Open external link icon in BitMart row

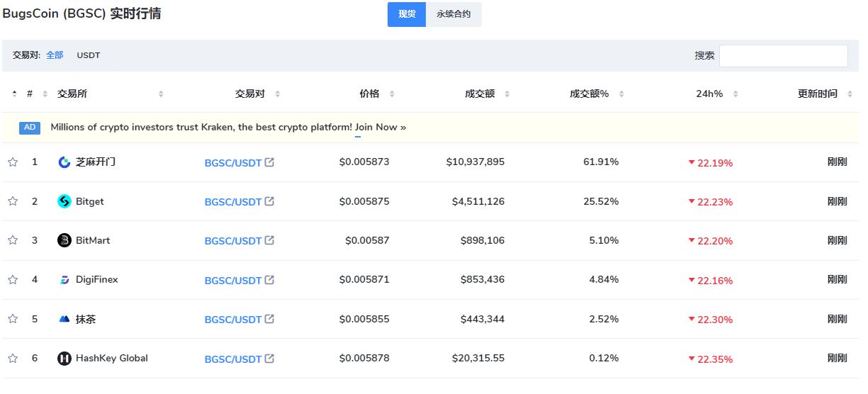point(269,240)
